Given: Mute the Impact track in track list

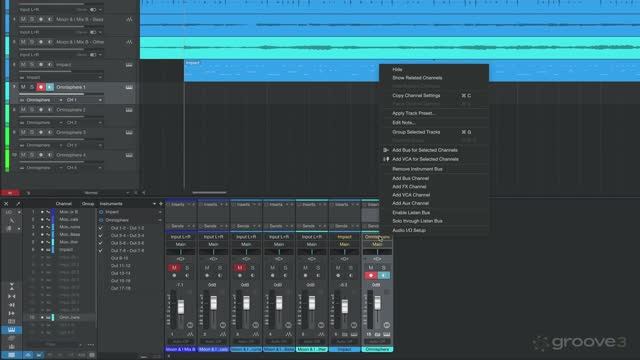Looking at the screenshot, I should pos(23,65).
